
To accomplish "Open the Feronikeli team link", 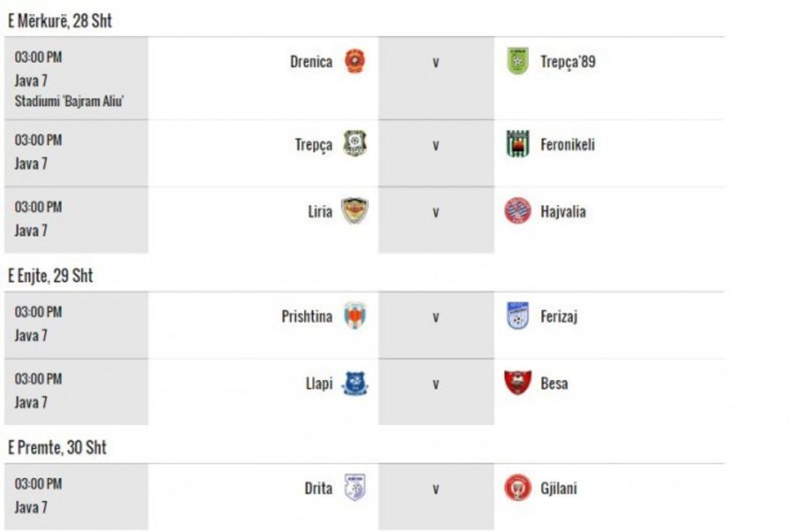I will [x=567, y=145].
